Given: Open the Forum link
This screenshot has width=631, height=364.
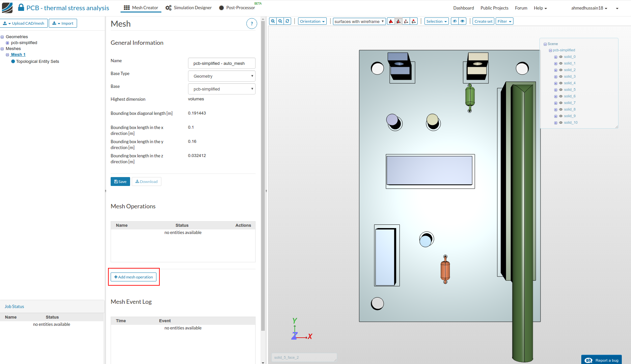Looking at the screenshot, I should [521, 8].
